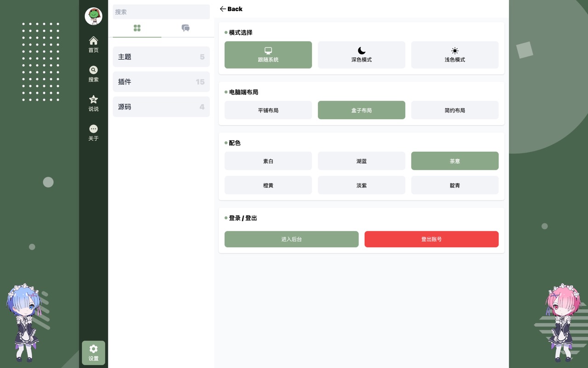Switch to the category grid tab
The image size is (588, 368).
pos(137,28)
